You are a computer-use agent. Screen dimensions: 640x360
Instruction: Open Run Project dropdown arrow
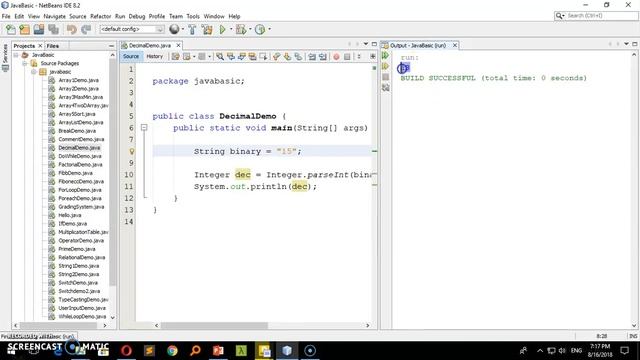coord(231,29)
